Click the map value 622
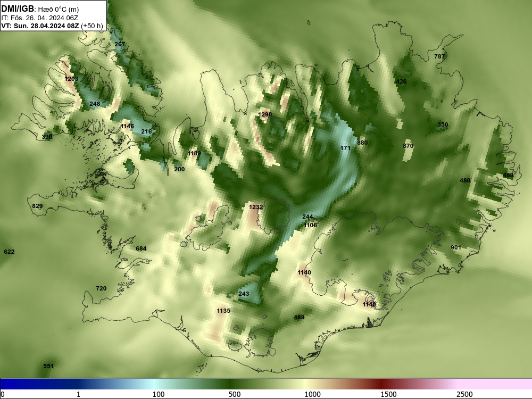This screenshot has height=399, width=532. [9, 252]
